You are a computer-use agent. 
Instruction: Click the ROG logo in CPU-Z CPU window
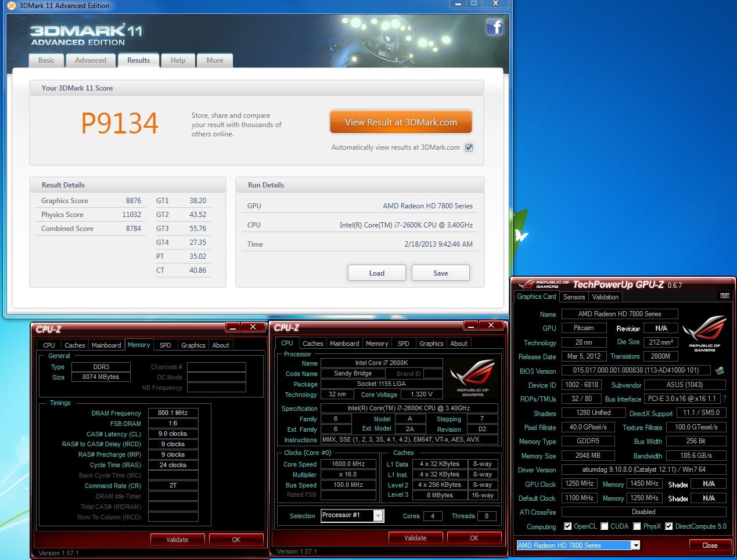click(473, 377)
